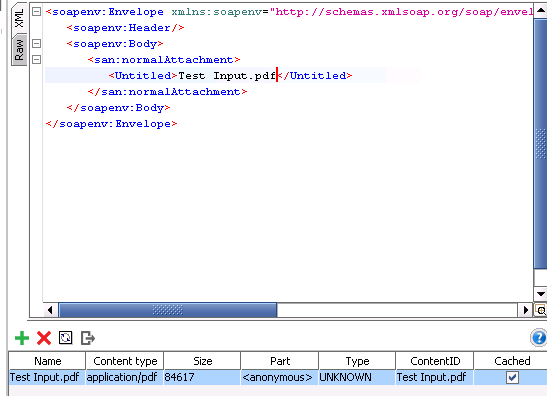Collapse the soapenv:Body fold marker

coord(36,44)
